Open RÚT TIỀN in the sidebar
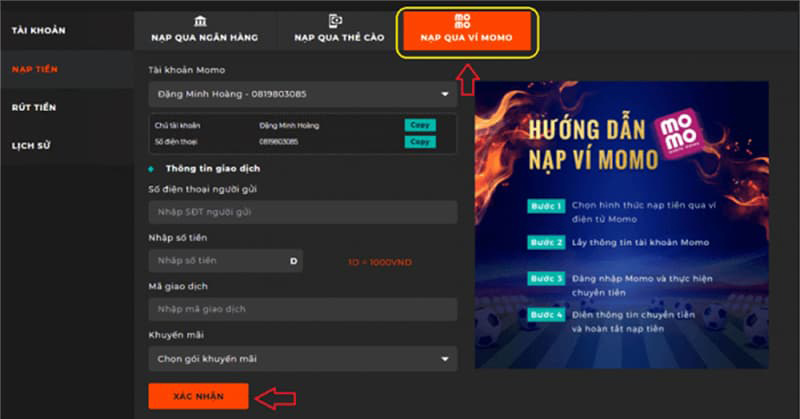 pyautogui.click(x=33, y=107)
